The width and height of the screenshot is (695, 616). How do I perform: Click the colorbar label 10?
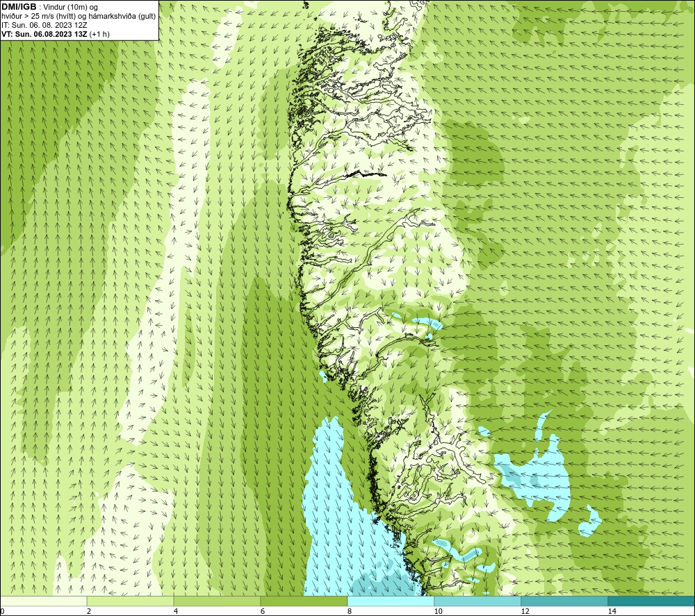[439, 611]
